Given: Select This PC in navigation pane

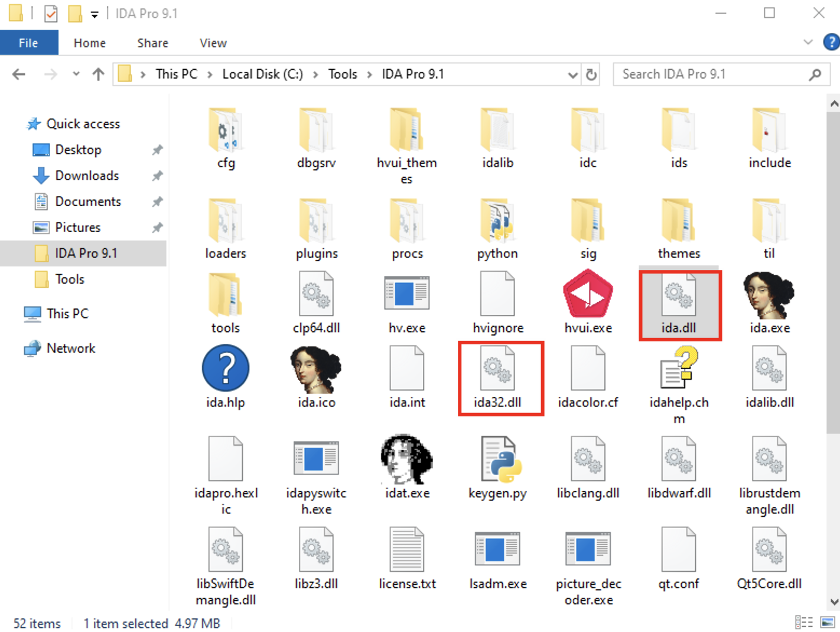Looking at the screenshot, I should [x=67, y=314].
